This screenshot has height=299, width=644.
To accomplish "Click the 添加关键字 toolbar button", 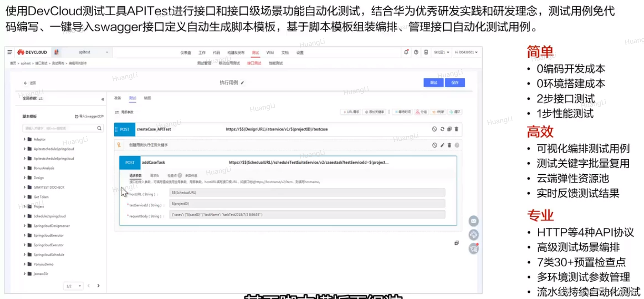I will tap(375, 112).
